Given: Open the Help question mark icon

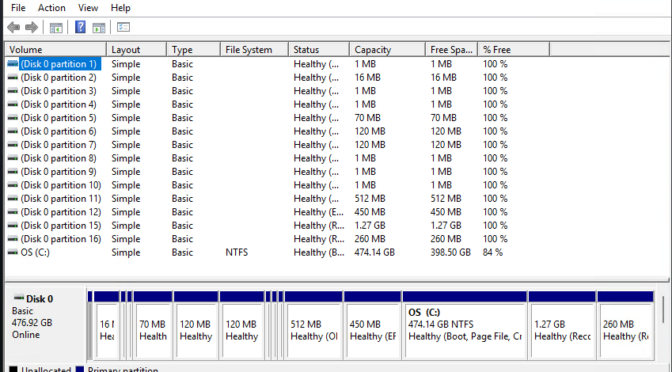Looking at the screenshot, I should point(80,27).
